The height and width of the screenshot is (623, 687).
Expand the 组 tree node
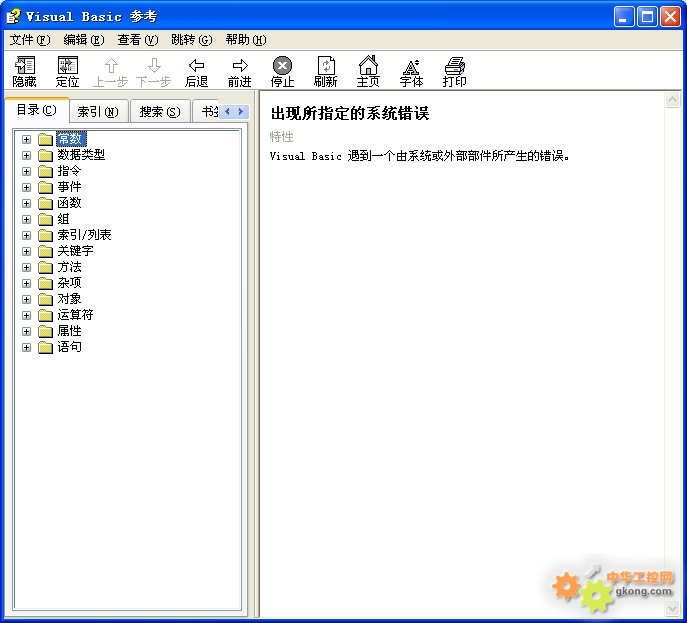coord(26,219)
